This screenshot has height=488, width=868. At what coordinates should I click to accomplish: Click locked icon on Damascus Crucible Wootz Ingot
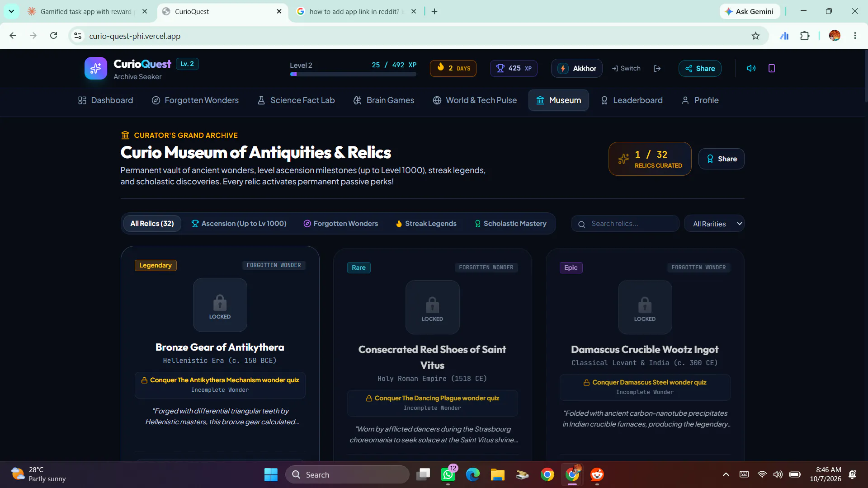coord(645,307)
